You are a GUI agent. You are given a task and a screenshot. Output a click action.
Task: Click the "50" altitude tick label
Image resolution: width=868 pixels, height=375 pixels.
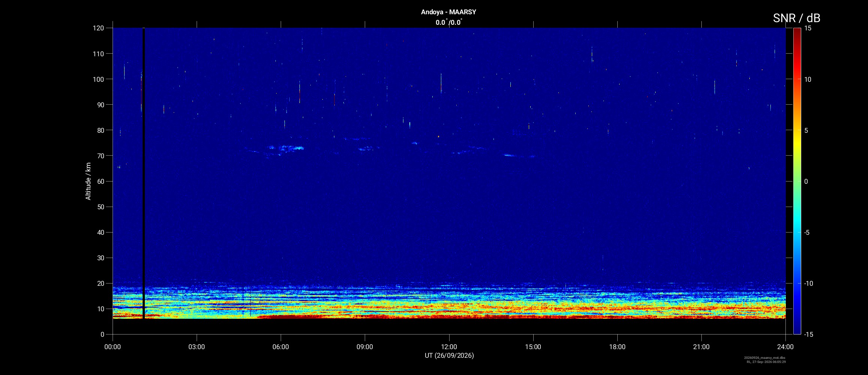[x=101, y=207]
